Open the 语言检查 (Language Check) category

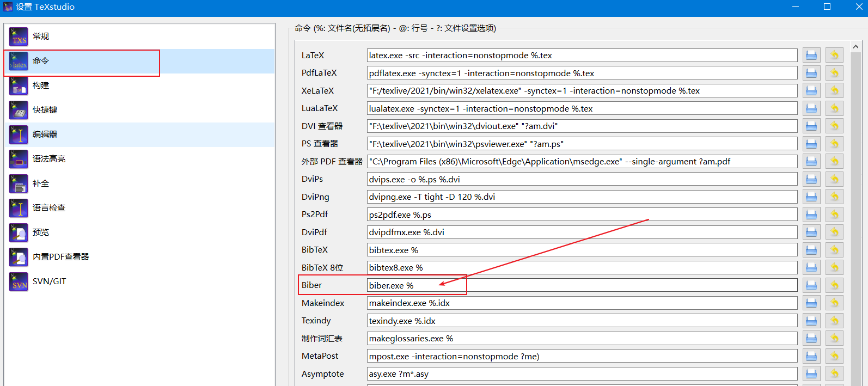[x=139, y=208]
